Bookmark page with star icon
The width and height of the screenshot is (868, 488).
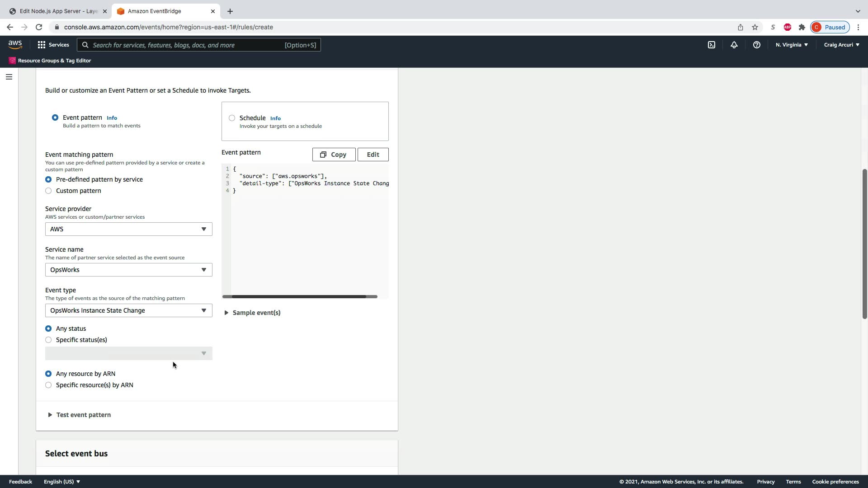755,27
